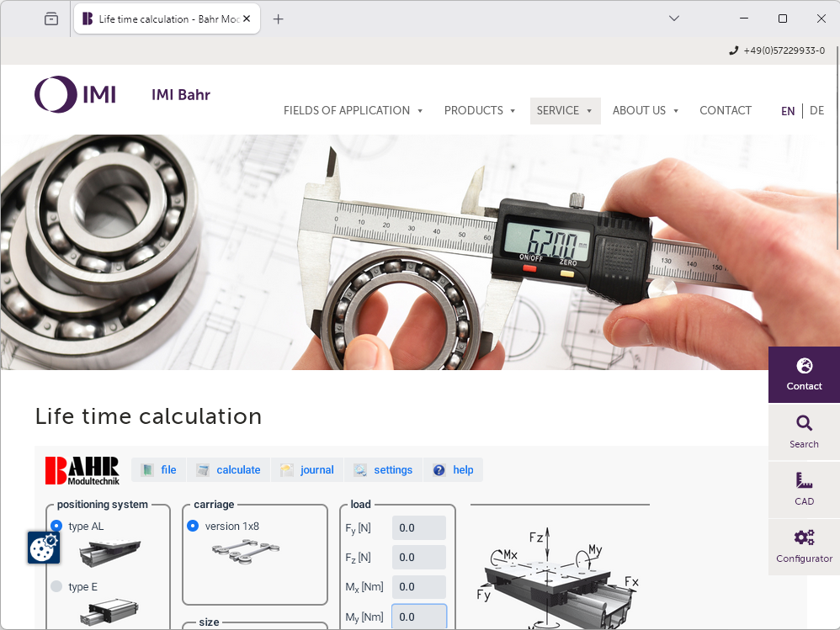
Task: Click the cookie settings icon
Action: pyautogui.click(x=43, y=548)
